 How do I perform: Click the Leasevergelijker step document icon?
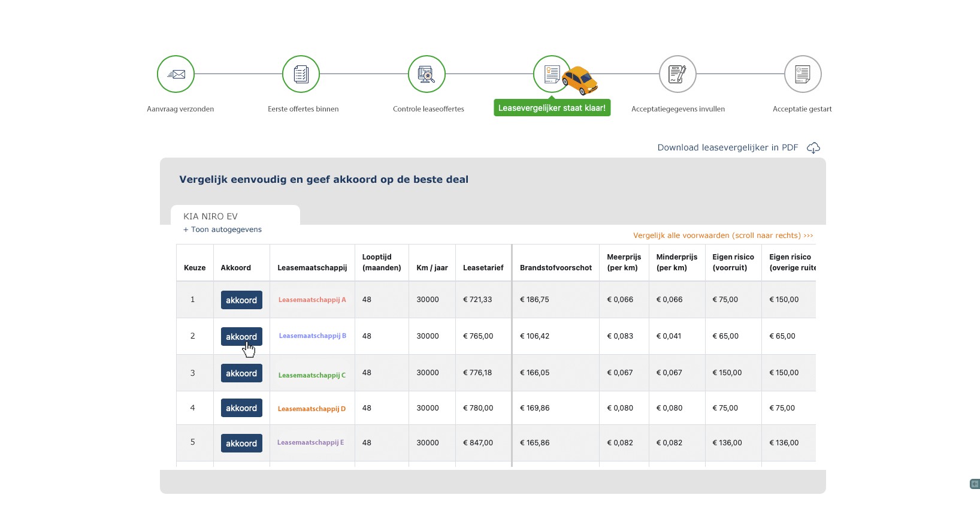(552, 74)
